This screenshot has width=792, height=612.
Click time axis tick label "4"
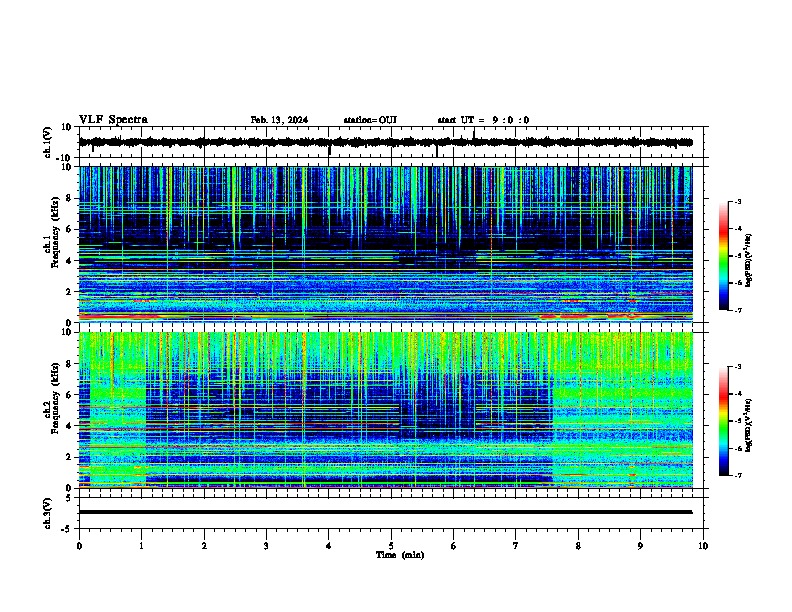(x=329, y=546)
